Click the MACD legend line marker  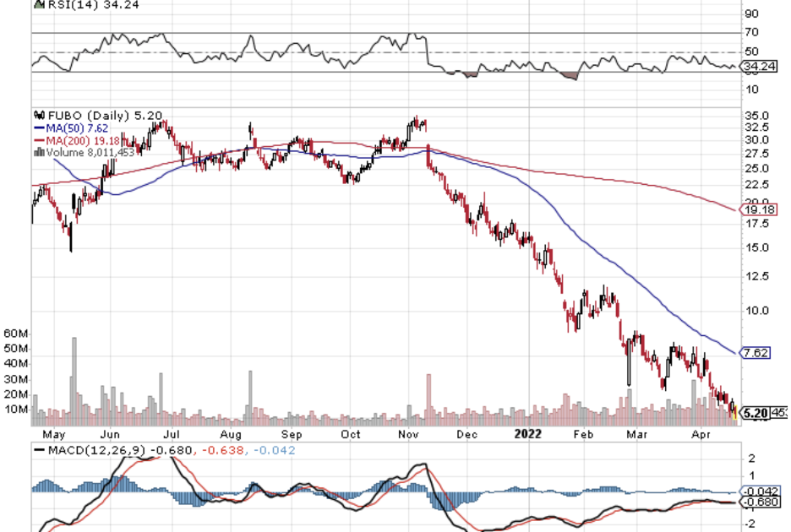[38, 448]
